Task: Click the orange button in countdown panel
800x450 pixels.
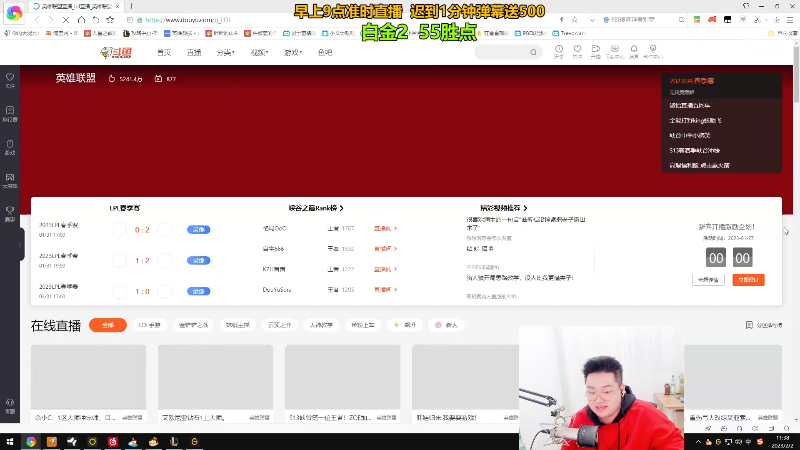Action: point(748,280)
